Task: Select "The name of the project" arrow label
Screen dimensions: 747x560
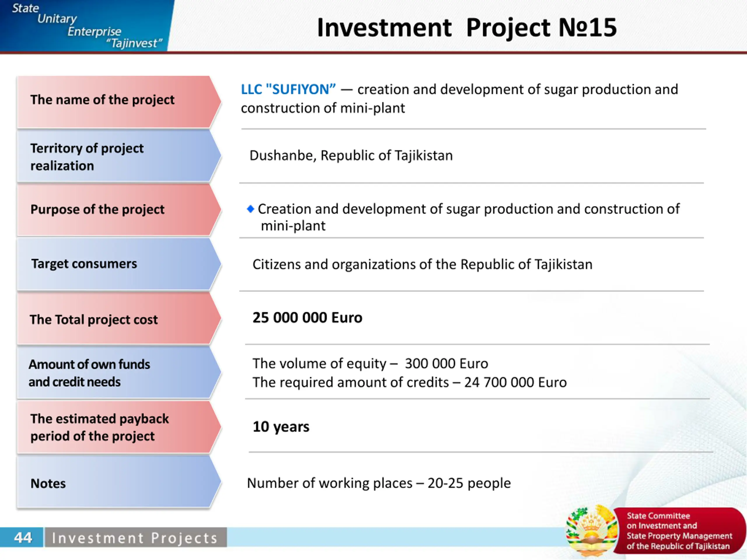Action: 119,101
